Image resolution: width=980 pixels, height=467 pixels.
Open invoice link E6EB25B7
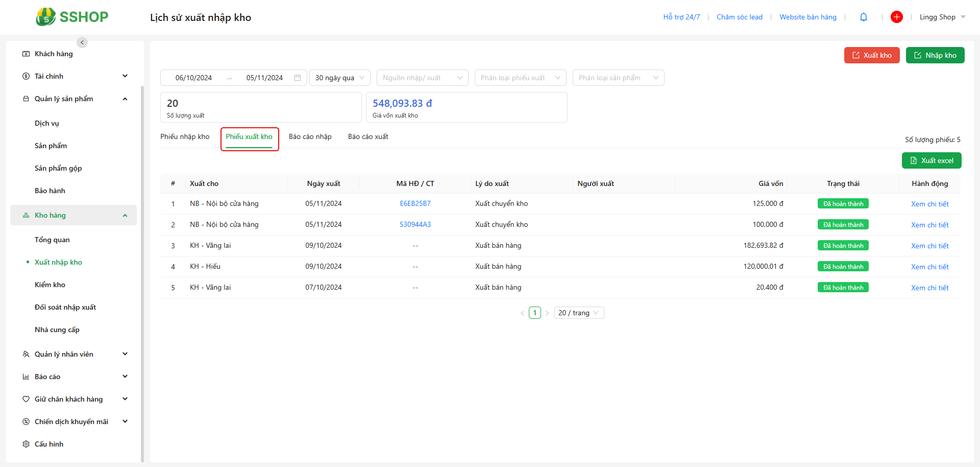coord(415,203)
